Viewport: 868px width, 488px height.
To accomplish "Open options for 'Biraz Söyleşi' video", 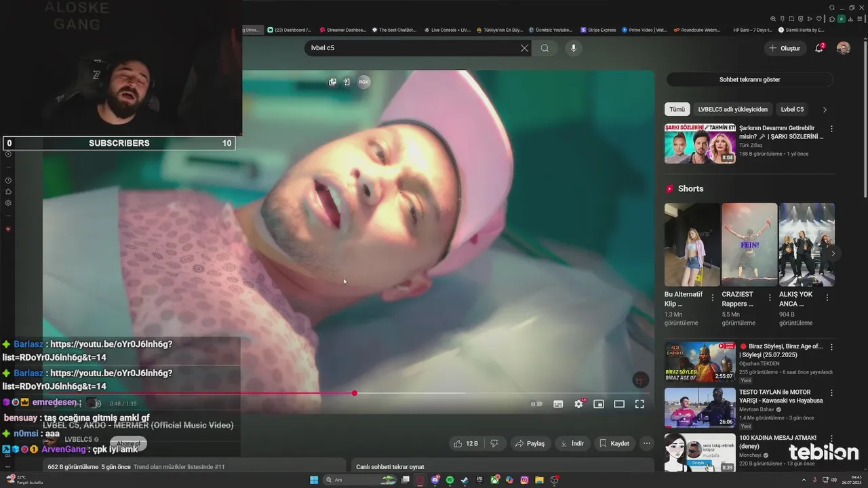I will click(832, 347).
